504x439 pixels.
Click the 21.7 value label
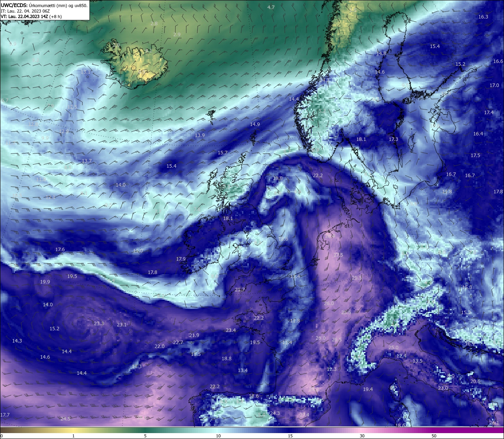click(240, 290)
